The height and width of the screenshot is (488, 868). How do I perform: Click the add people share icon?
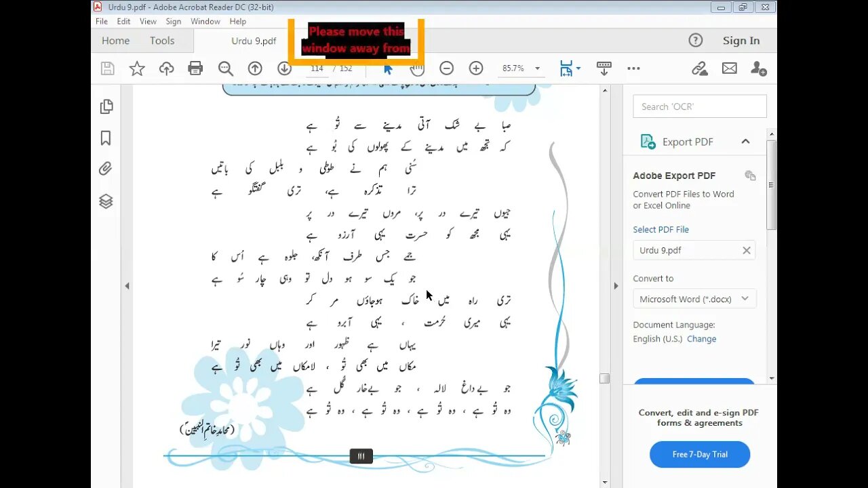tap(759, 68)
